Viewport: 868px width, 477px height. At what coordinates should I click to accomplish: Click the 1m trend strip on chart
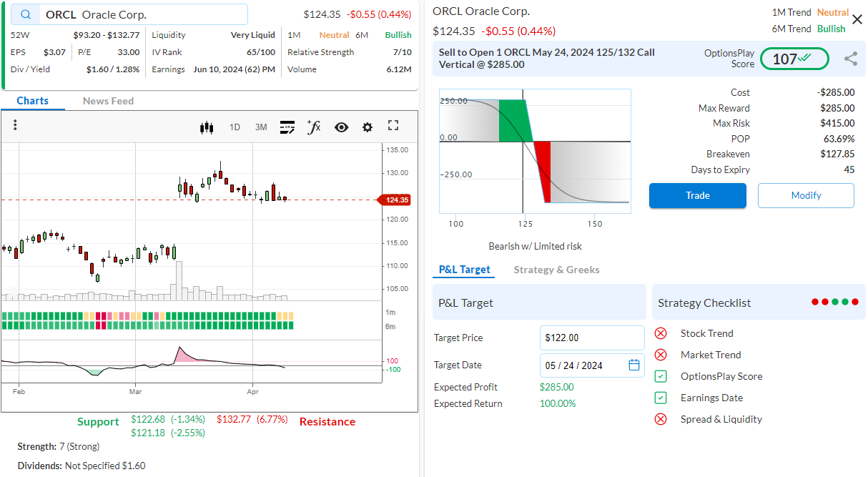pyautogui.click(x=147, y=316)
